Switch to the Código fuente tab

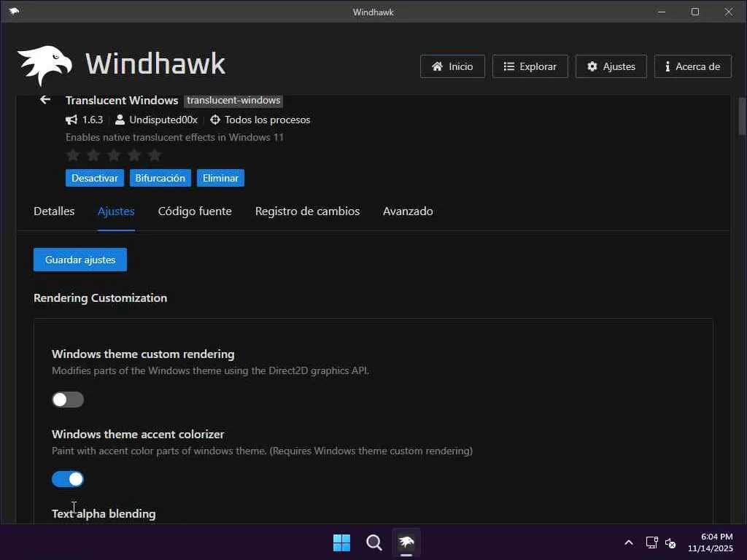(x=195, y=211)
